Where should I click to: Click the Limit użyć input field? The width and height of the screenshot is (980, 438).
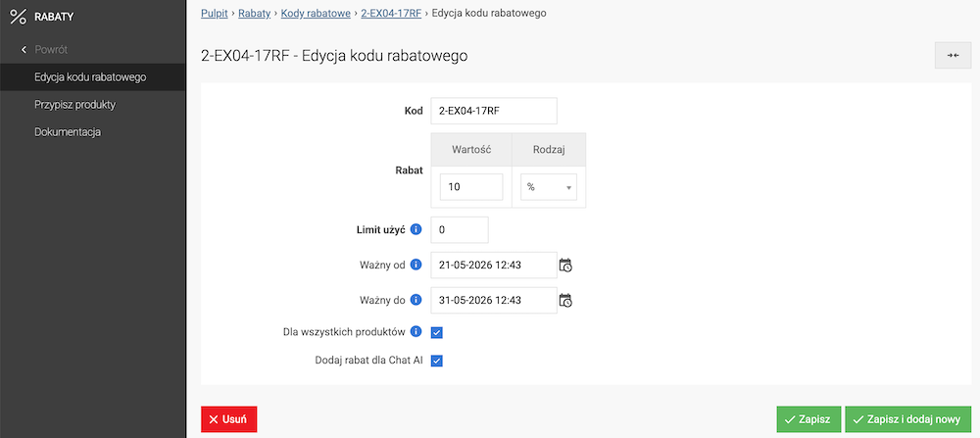pos(460,229)
